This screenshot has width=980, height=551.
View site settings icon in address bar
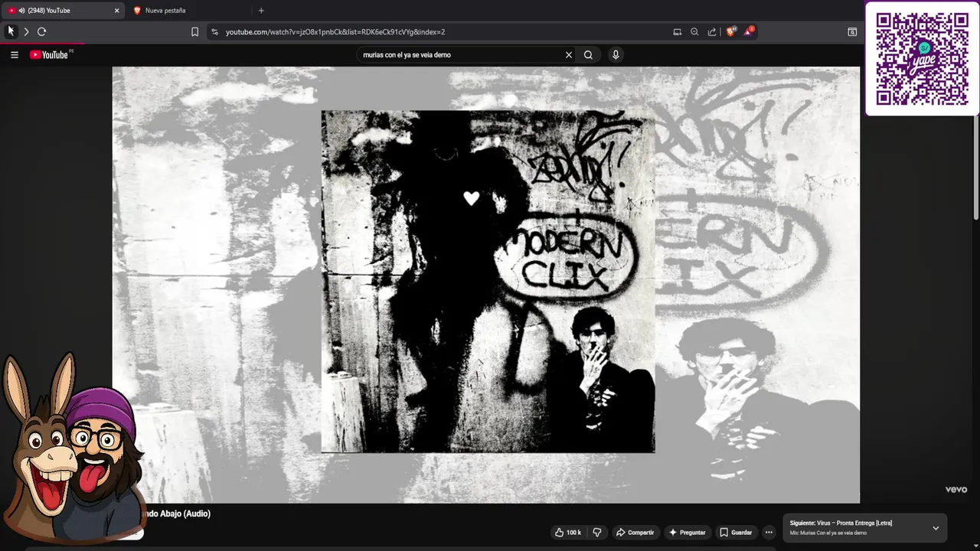tap(214, 32)
